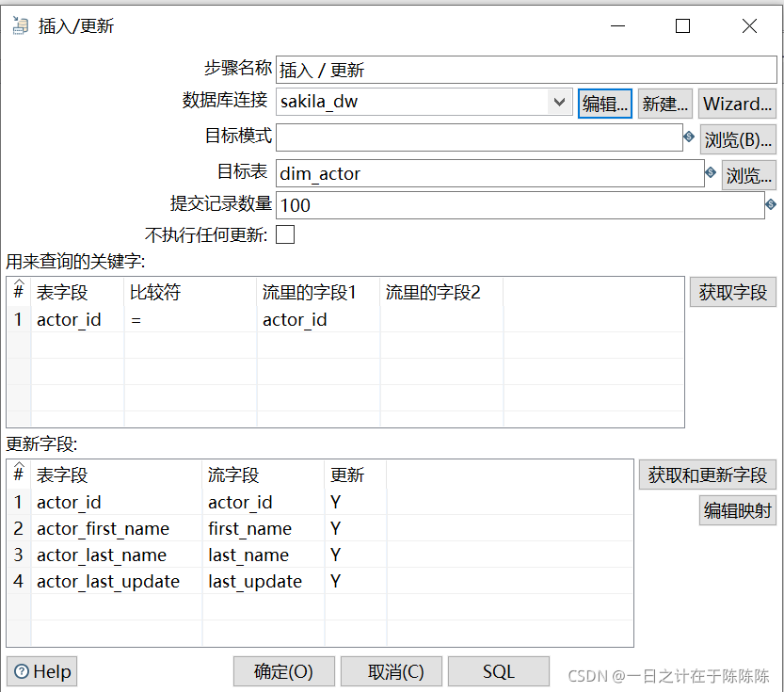Focus the 步骤名称 input field
The image size is (784, 692).
[526, 70]
